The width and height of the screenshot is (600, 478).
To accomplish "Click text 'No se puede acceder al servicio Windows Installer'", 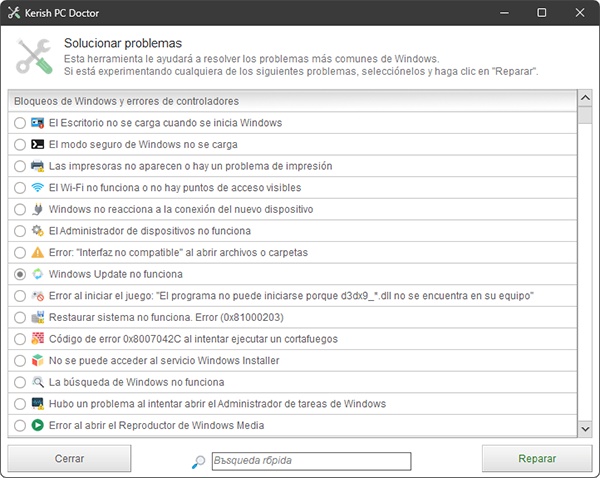I will click(164, 361).
